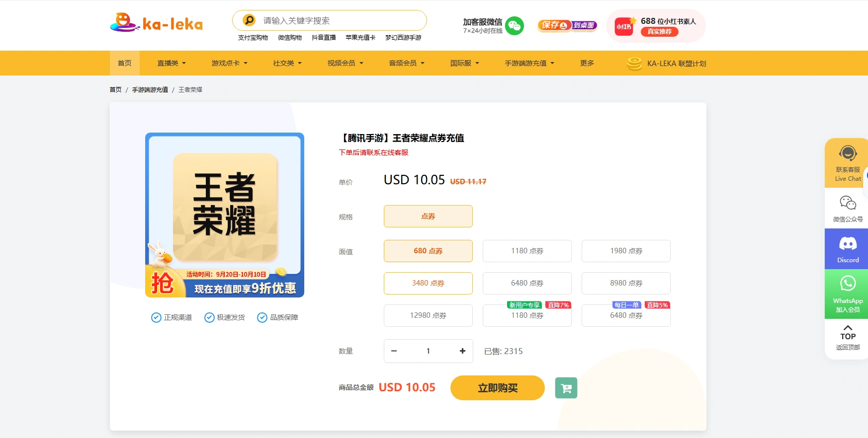Return to top of page
Viewport: 868px width, 438px height.
coord(848,337)
